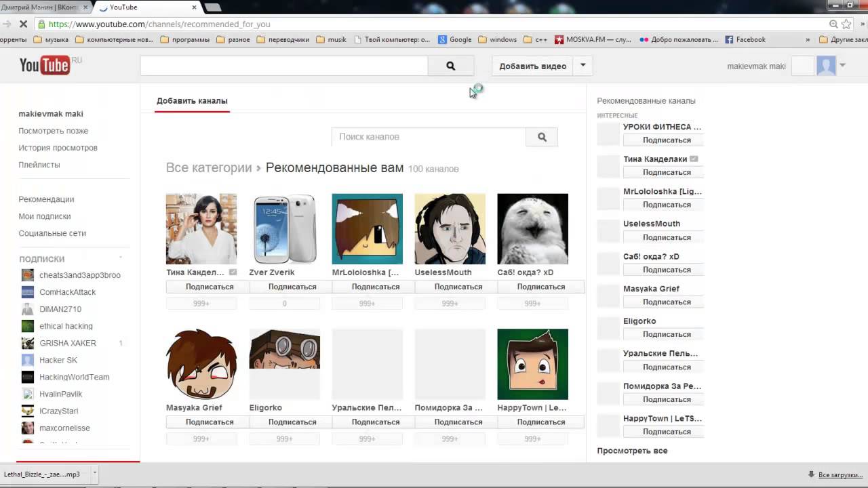Click the Chrome bookmark star icon
The height and width of the screenshot is (488, 868).
pos(846,24)
